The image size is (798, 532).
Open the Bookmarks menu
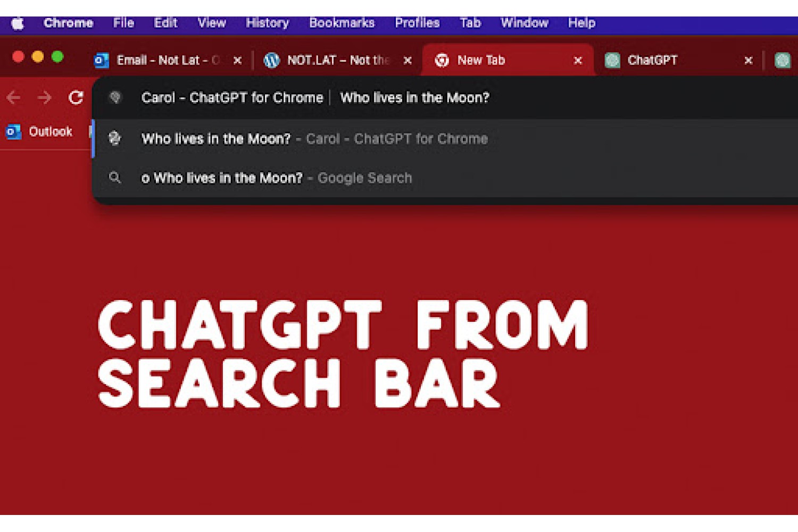(342, 23)
